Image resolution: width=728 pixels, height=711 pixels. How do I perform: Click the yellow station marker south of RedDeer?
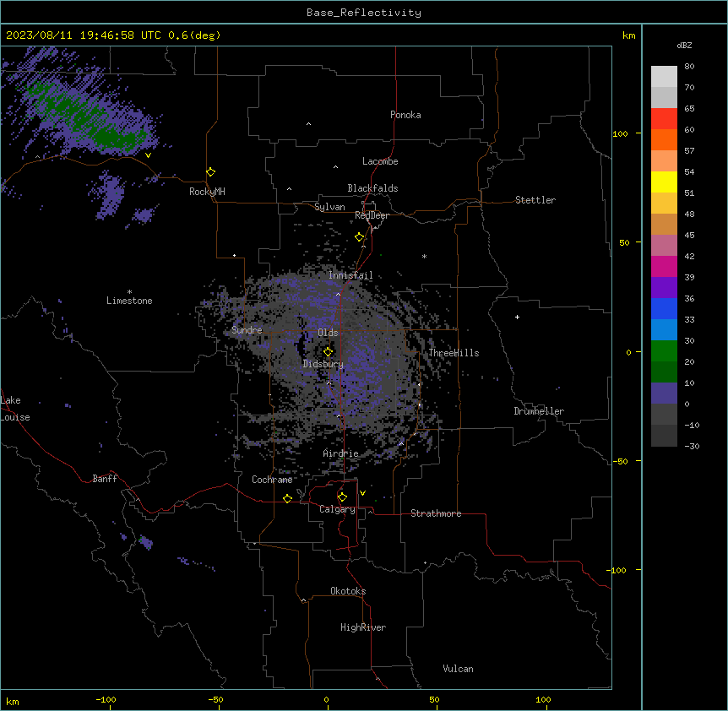(359, 237)
